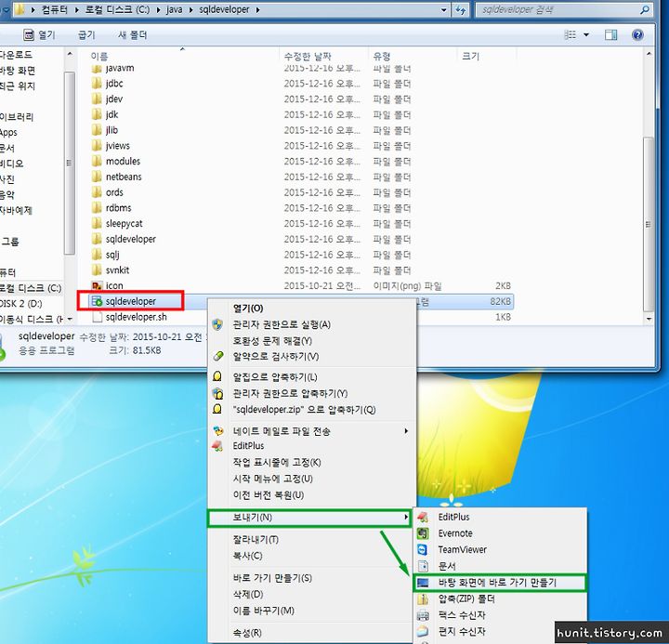Choose 호환성 문제 해결(Y) menu item

[272, 340]
